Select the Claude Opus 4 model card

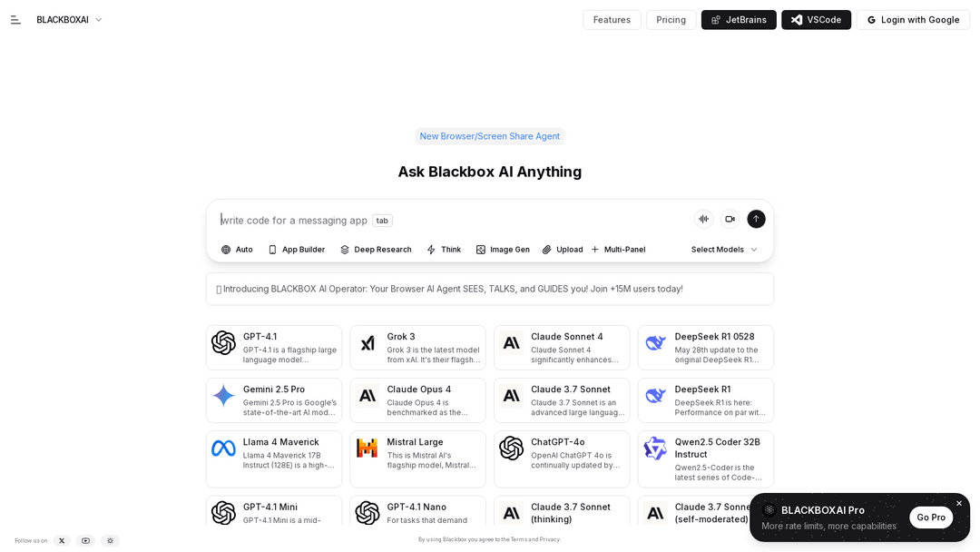(x=417, y=400)
